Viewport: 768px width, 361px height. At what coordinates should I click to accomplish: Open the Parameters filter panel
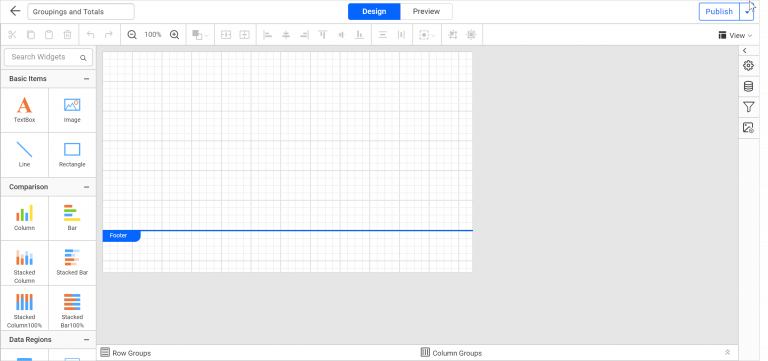(x=748, y=107)
